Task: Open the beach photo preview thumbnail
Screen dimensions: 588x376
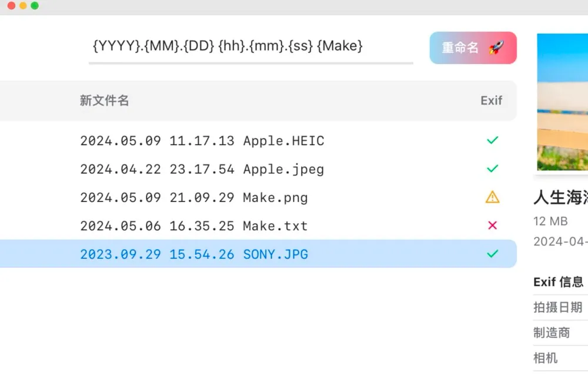Action: tap(562, 102)
